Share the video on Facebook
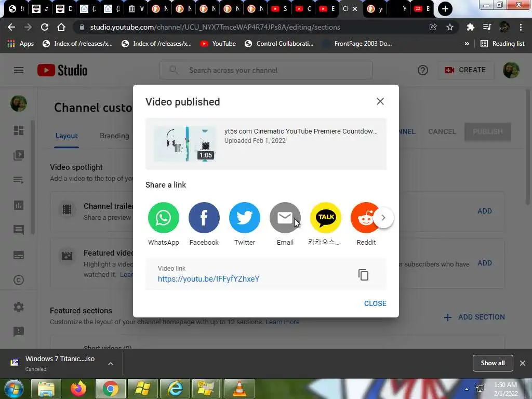This screenshot has width=532, height=399. (204, 218)
